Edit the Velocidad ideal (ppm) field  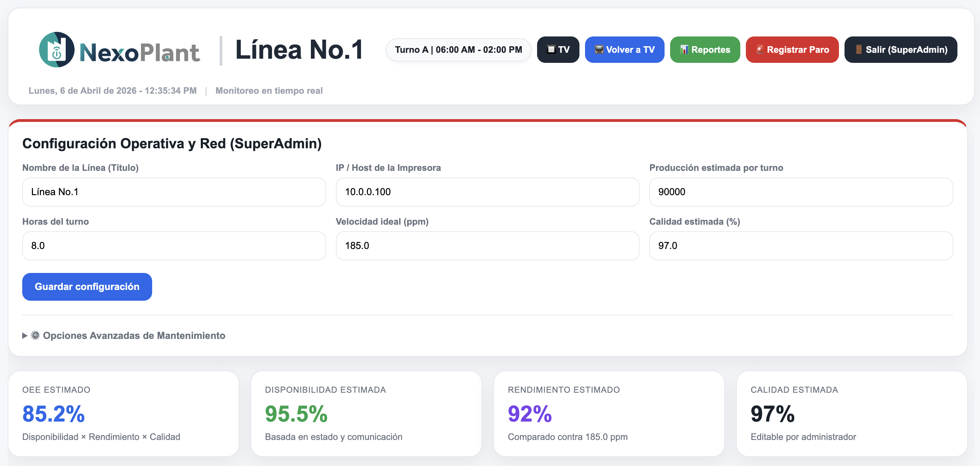(x=487, y=246)
